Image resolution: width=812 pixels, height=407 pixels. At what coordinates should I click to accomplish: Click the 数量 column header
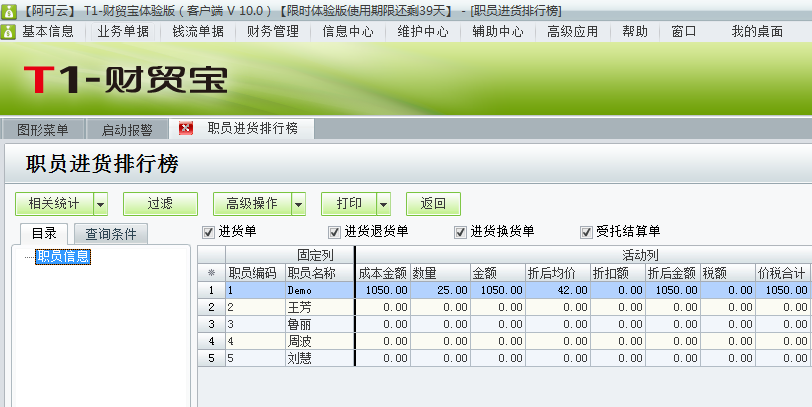point(441,273)
